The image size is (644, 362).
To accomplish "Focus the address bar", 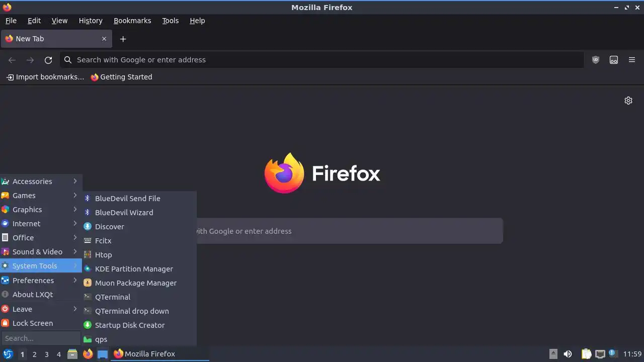I will (322, 60).
